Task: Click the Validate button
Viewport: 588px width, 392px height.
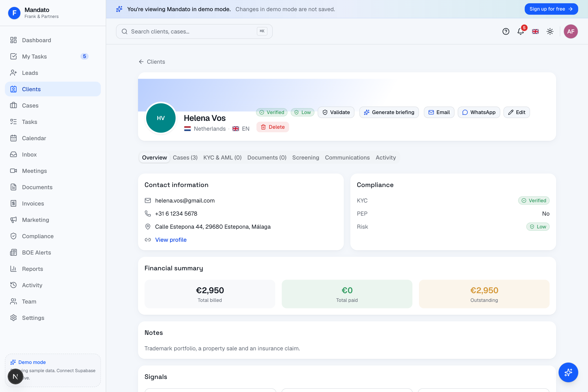Action: click(336, 112)
